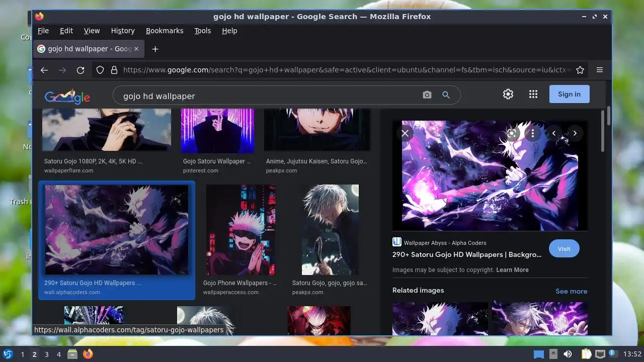The height and width of the screenshot is (362, 644).
Task: Open first related image thumbnail
Action: [440, 318]
